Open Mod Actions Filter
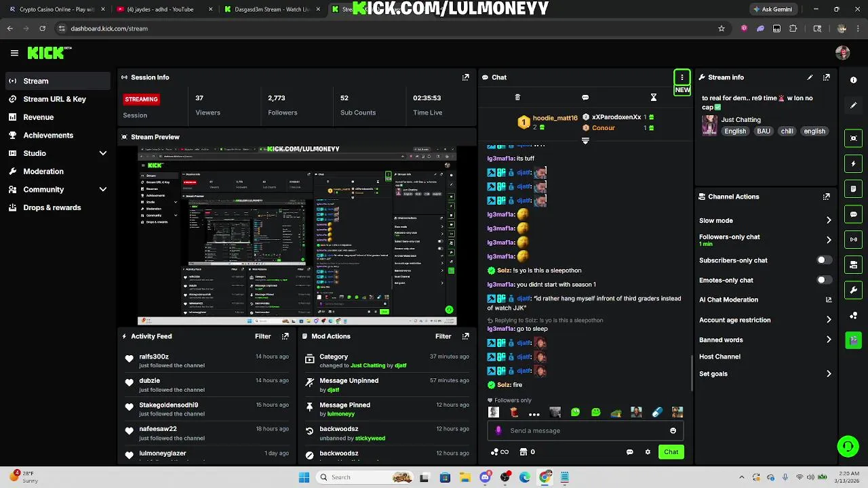Image resolution: width=868 pixels, height=488 pixels. (x=443, y=336)
